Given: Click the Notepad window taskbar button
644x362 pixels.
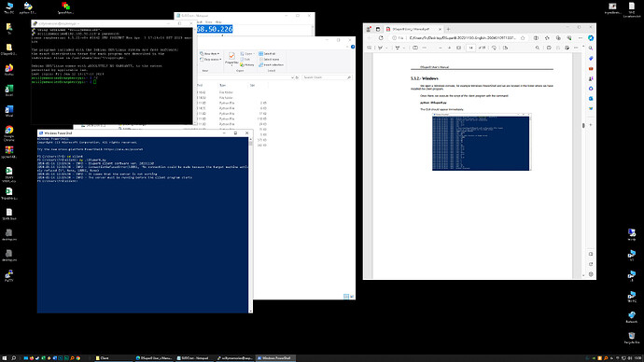Looking at the screenshot, I should 195,358.
